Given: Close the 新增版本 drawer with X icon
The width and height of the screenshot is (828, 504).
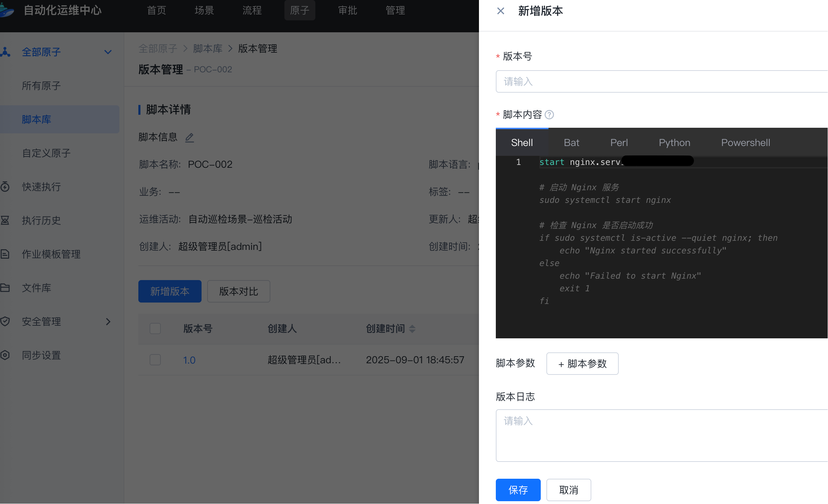Looking at the screenshot, I should (x=501, y=11).
